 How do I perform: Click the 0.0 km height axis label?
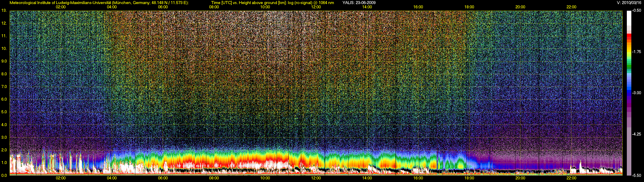coord(4,175)
